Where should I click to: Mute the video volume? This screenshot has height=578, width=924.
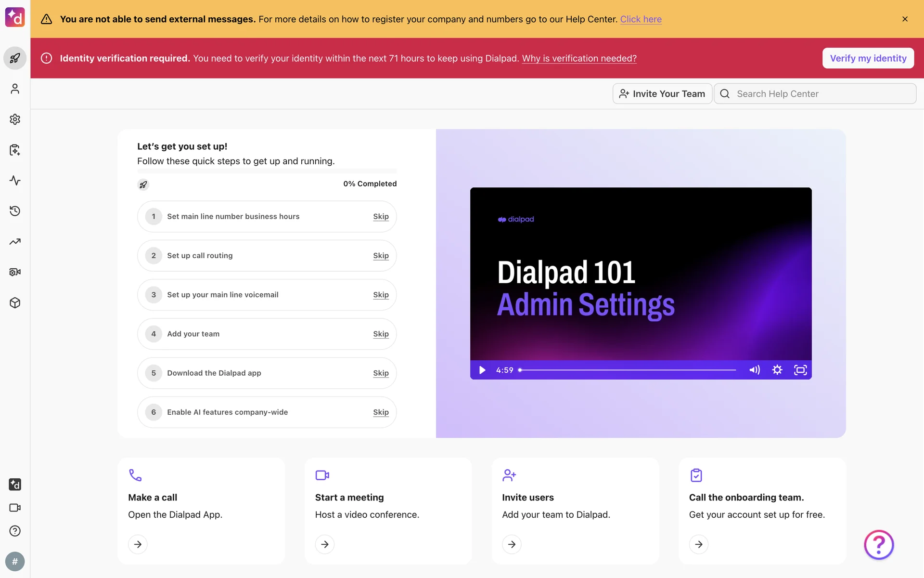tap(754, 370)
